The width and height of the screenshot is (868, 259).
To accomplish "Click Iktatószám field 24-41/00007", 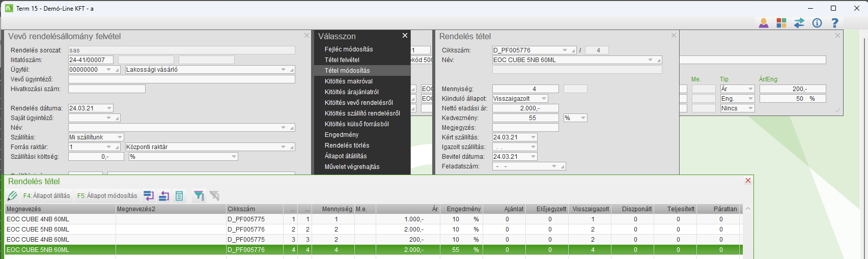I will 91,60.
